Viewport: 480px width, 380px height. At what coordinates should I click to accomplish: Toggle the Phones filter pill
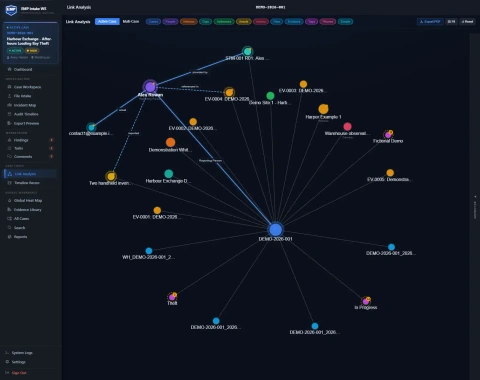click(328, 22)
